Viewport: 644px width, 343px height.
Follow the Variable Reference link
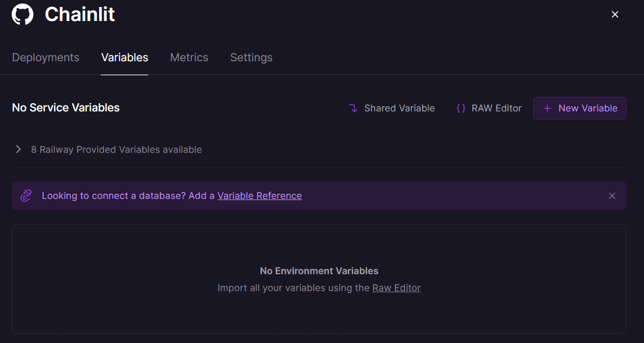[x=260, y=195]
